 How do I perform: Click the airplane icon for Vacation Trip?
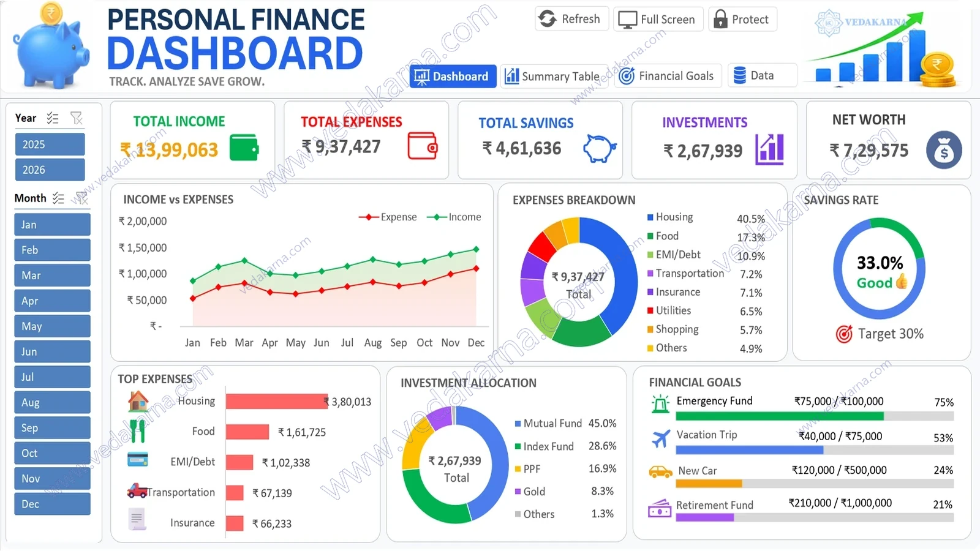[660, 438]
